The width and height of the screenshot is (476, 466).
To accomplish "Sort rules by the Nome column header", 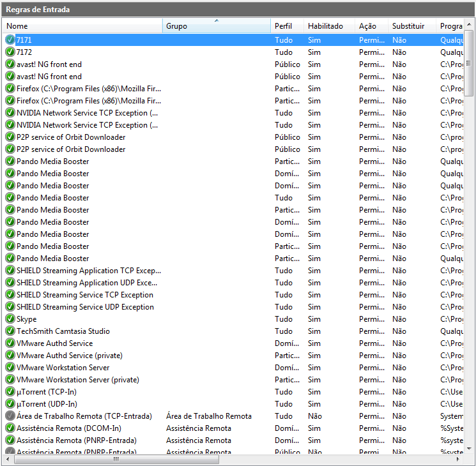I will pos(82,26).
